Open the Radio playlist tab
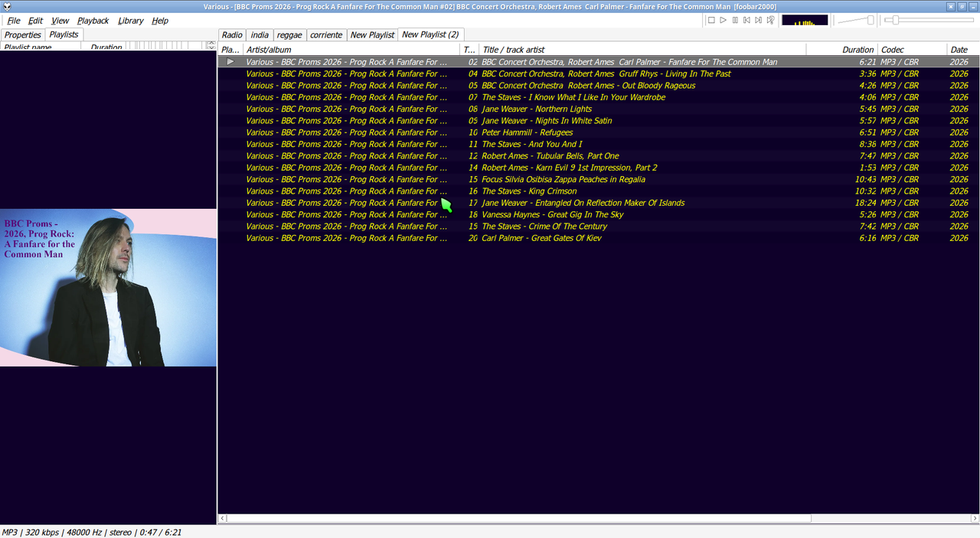The width and height of the screenshot is (980, 538). tap(232, 35)
